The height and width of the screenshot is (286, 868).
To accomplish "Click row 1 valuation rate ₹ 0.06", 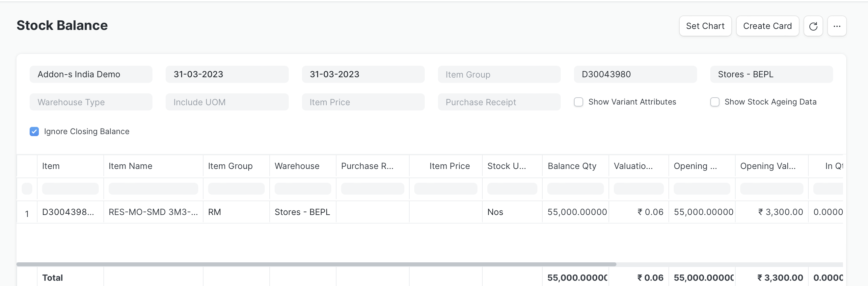I will click(638, 212).
